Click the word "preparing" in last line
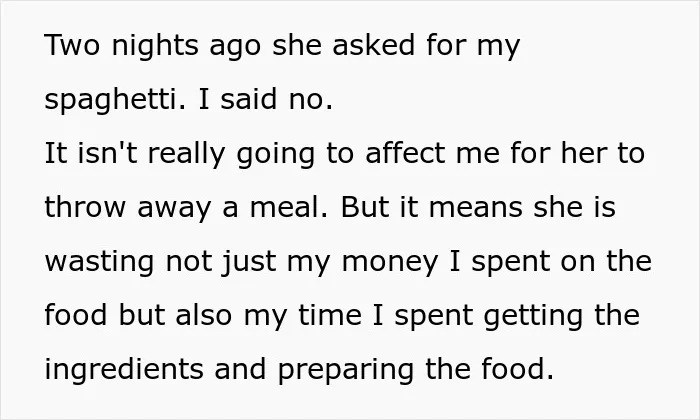The width and height of the screenshot is (700, 420). tap(346, 370)
